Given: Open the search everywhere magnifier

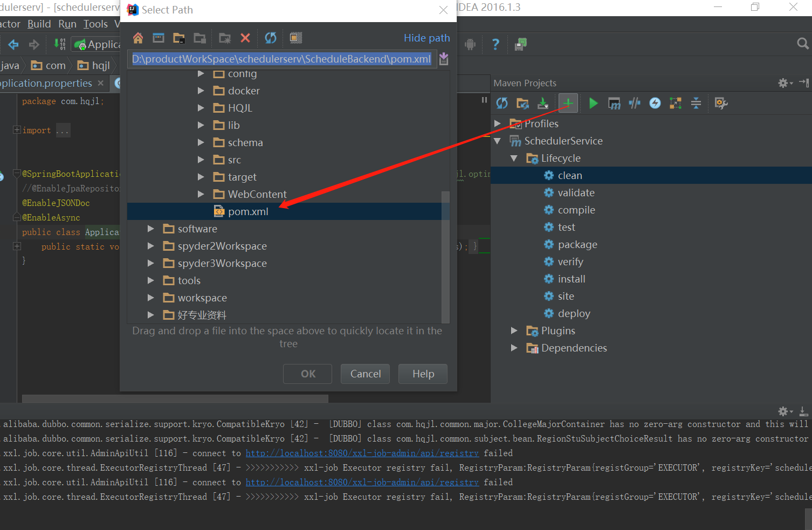Looking at the screenshot, I should (x=803, y=44).
